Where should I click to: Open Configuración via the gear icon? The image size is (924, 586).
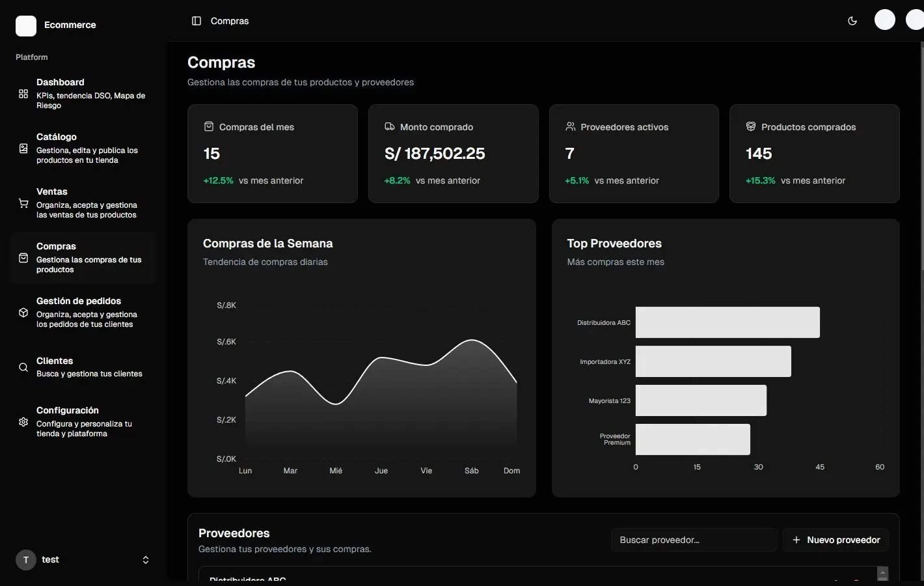click(23, 422)
